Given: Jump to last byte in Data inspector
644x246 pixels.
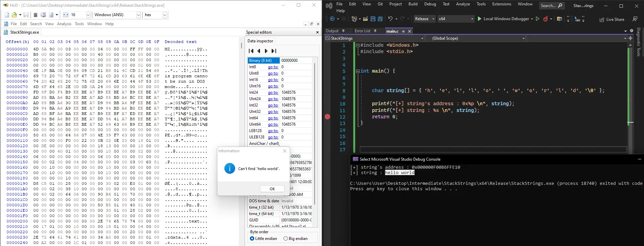Looking at the screenshot, I should pos(274,51).
